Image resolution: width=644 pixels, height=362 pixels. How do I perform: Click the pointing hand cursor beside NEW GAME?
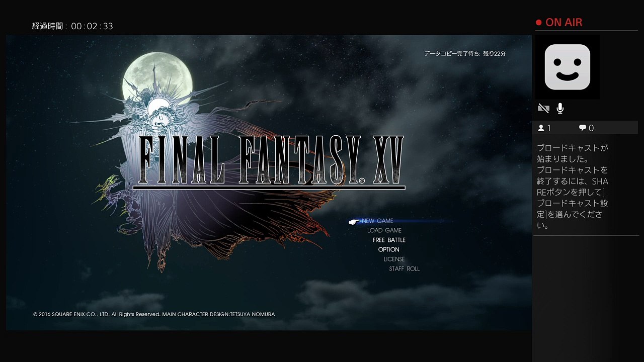coord(355,221)
